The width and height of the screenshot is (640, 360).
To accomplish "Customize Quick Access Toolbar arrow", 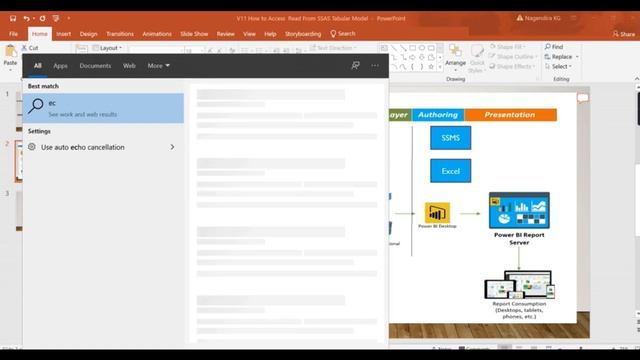I will (x=69, y=18).
